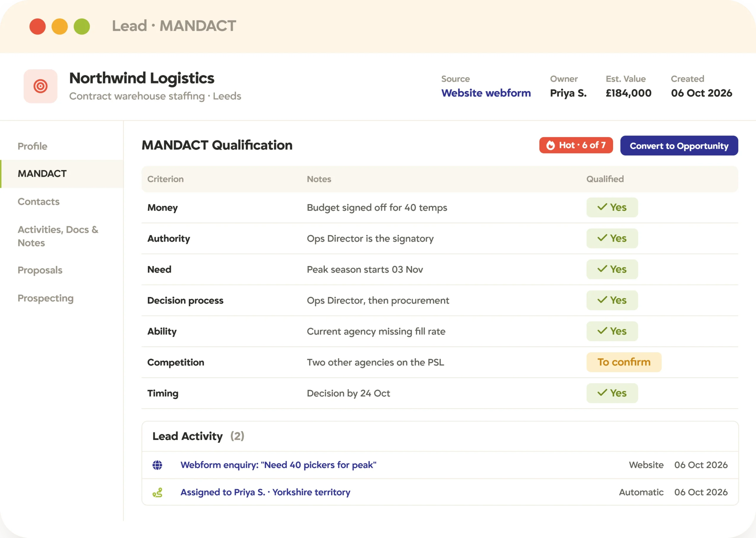Click the red window close dot
756x538 pixels.
pos(38,27)
